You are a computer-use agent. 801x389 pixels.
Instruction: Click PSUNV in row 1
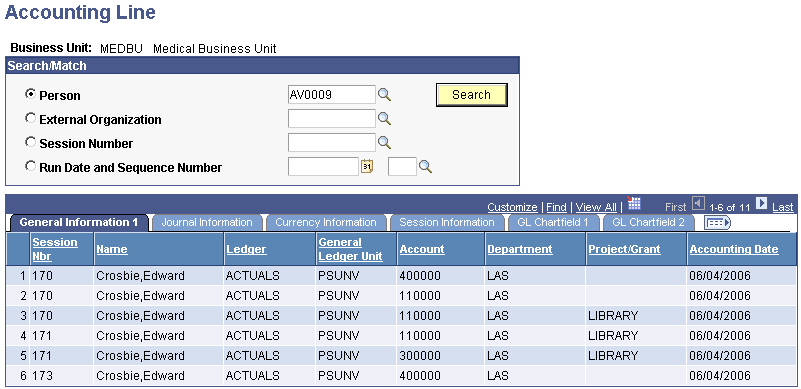pyautogui.click(x=339, y=276)
